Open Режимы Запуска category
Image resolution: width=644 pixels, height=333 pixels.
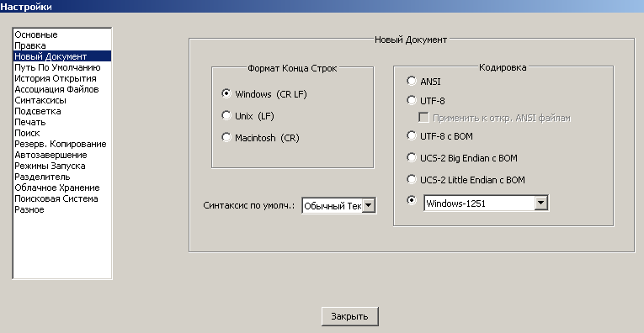click(x=62, y=166)
